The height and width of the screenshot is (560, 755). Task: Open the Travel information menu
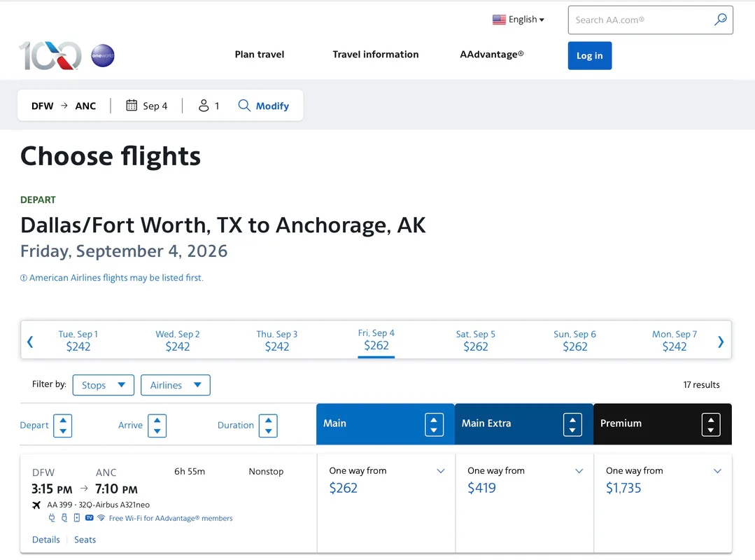376,55
